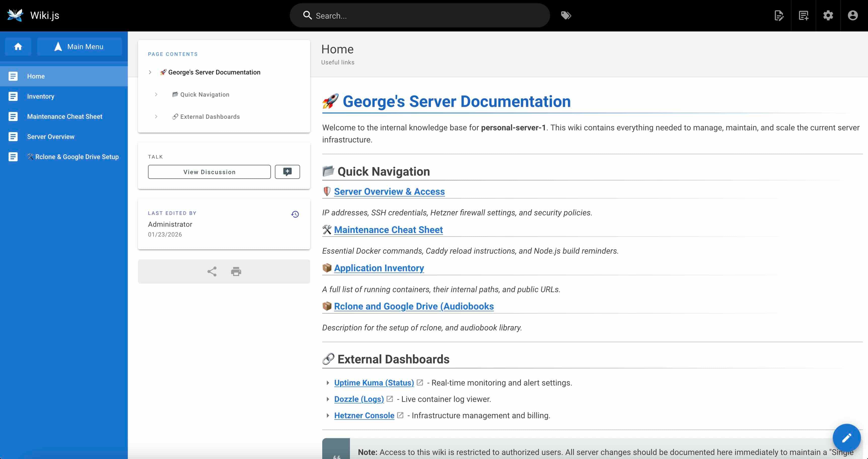Viewport: 868px width, 459px height.
Task: Open the Application Inventory link
Action: pos(379,268)
